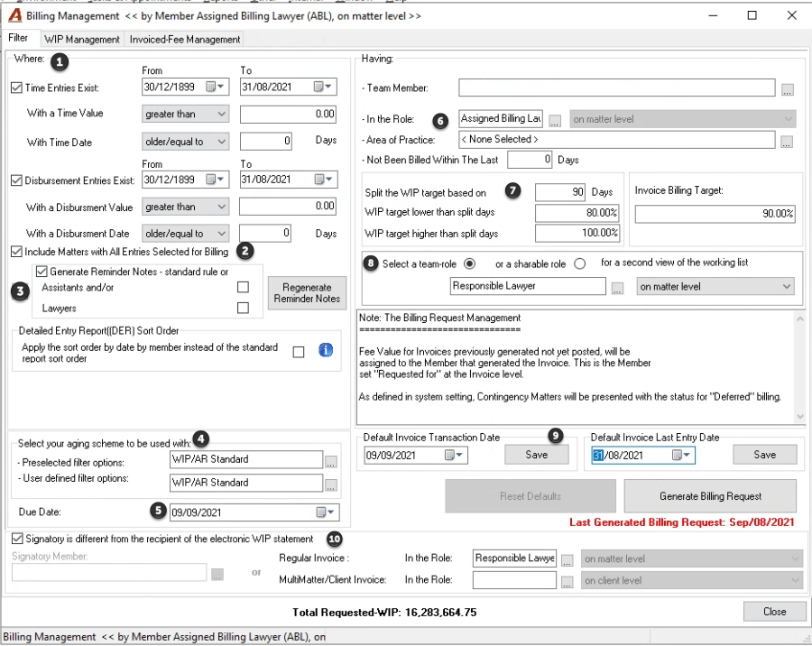Click Regenerate Reminder Notes button
The height and width of the screenshot is (646, 812).
(307, 293)
